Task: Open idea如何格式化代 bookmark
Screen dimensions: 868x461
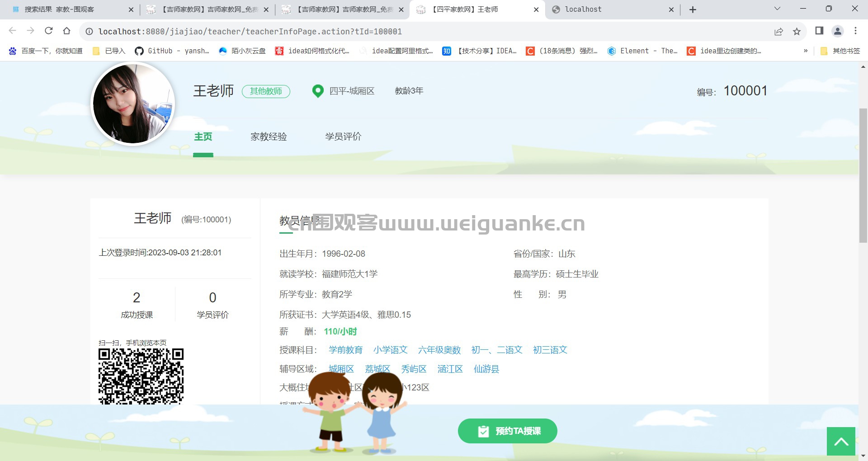Action: click(312, 51)
